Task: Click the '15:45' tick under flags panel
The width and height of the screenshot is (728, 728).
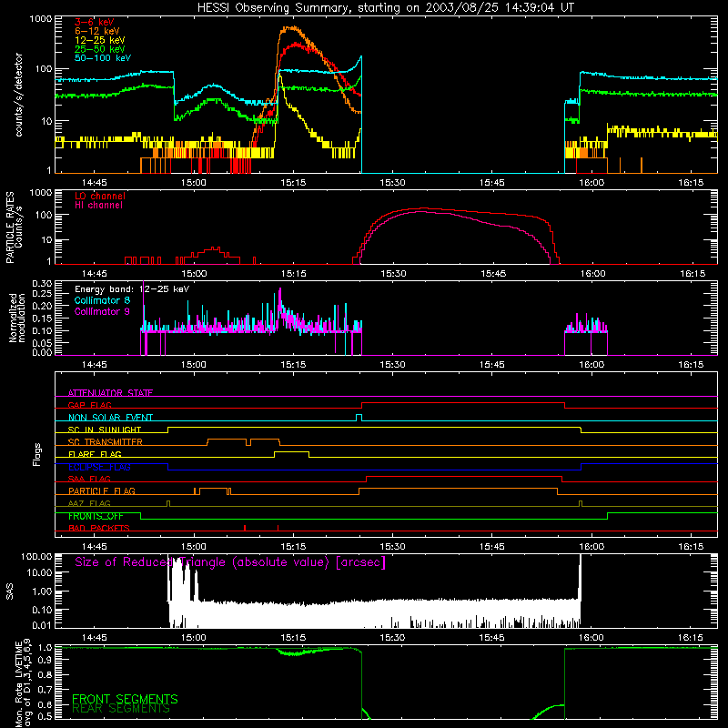Action: click(492, 547)
